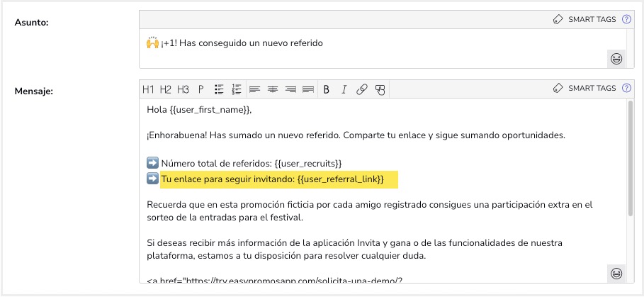Apply H1 heading format
644x297 pixels.
click(x=148, y=89)
